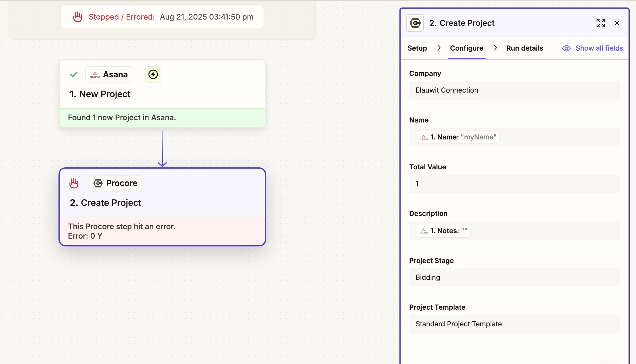Click the Asana app badge on step 1
The width and height of the screenshot is (636, 364).
(x=109, y=74)
